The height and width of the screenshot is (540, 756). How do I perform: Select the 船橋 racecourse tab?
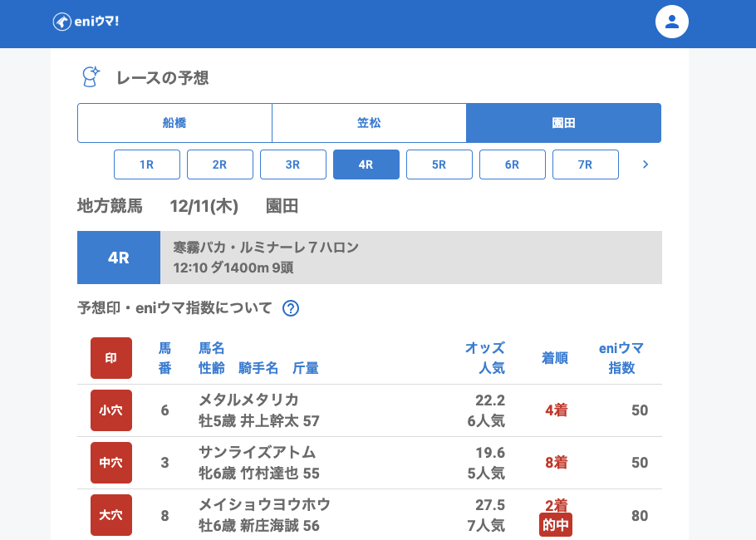click(174, 123)
